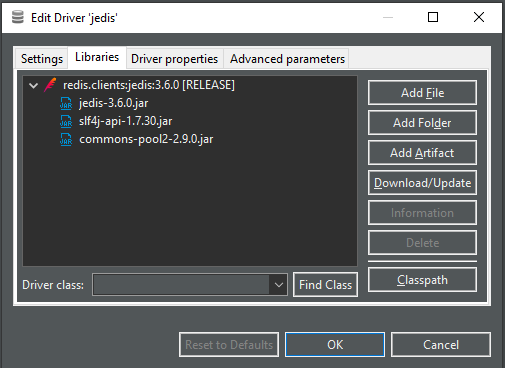Confirm with the OK button
The height and width of the screenshot is (368, 505).
click(335, 345)
